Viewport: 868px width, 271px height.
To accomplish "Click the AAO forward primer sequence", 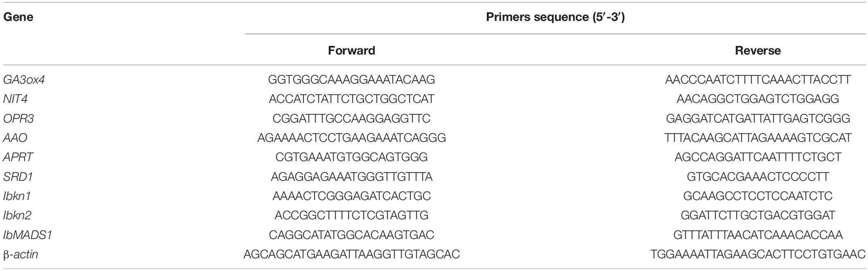I will (x=351, y=138).
